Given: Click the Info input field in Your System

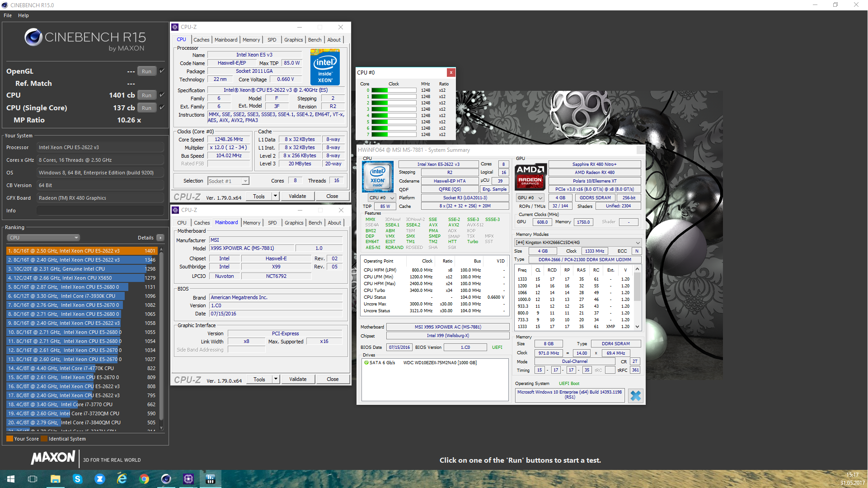Looking at the screenshot, I should pos(100,211).
